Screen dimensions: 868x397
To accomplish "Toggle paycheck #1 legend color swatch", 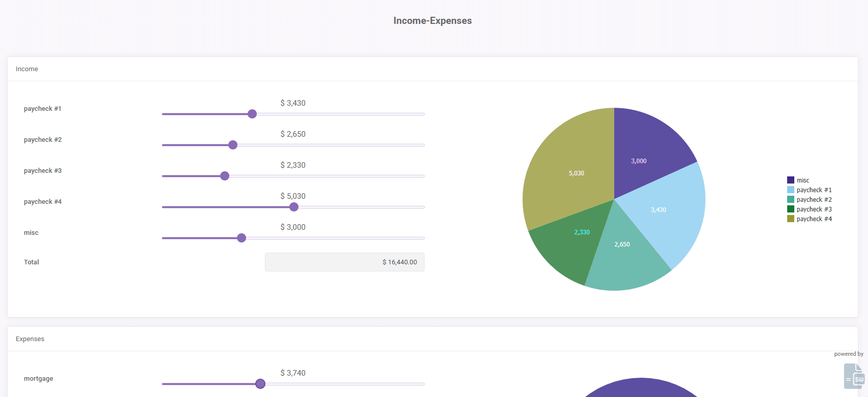I will point(791,190).
